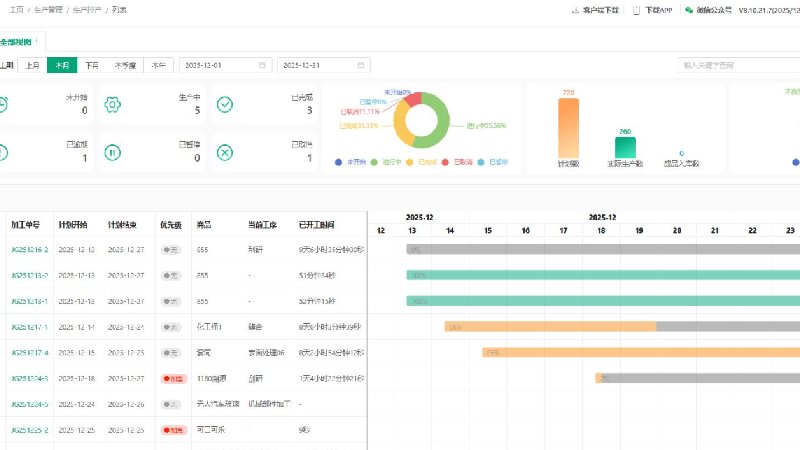Click the pause icon on 已暂停 card
The image size is (800, 450).
pyautogui.click(x=112, y=153)
